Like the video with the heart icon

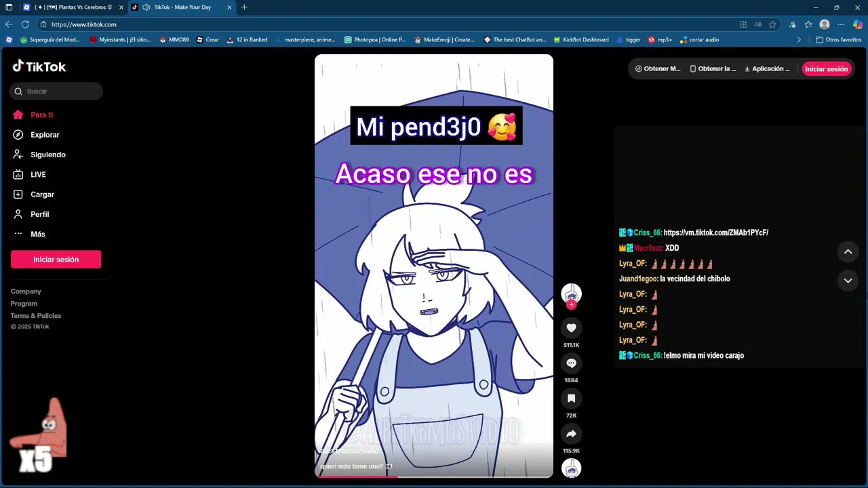tap(571, 328)
